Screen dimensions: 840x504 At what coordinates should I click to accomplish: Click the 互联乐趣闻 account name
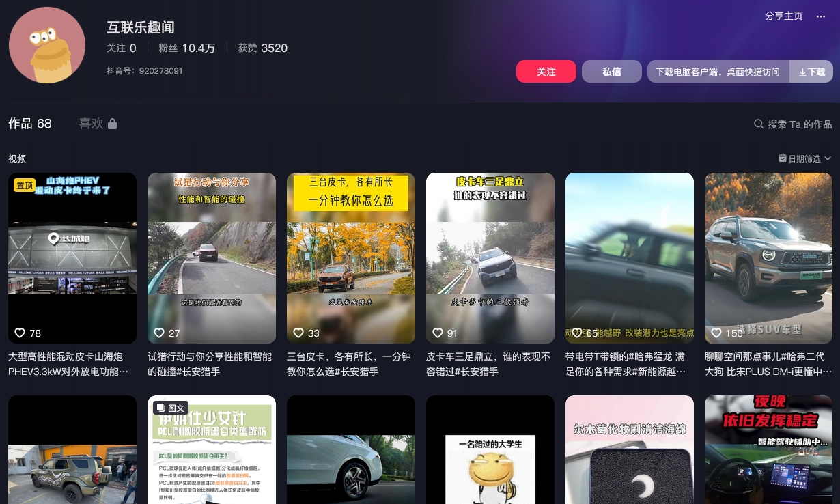point(141,27)
